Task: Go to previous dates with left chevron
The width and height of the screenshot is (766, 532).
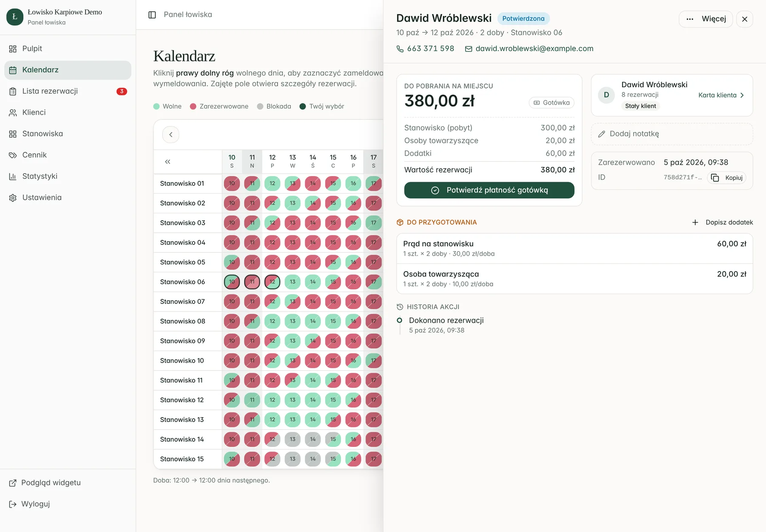Action: tap(171, 134)
